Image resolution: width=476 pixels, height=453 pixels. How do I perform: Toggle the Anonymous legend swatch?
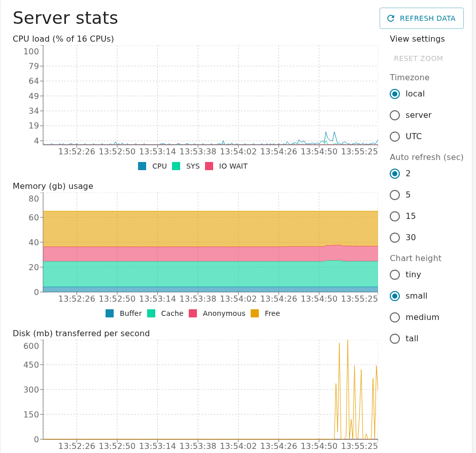coord(193,313)
